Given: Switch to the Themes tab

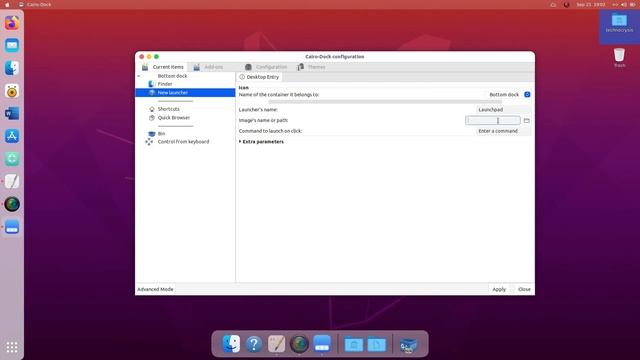Looking at the screenshot, I should 312,67.
